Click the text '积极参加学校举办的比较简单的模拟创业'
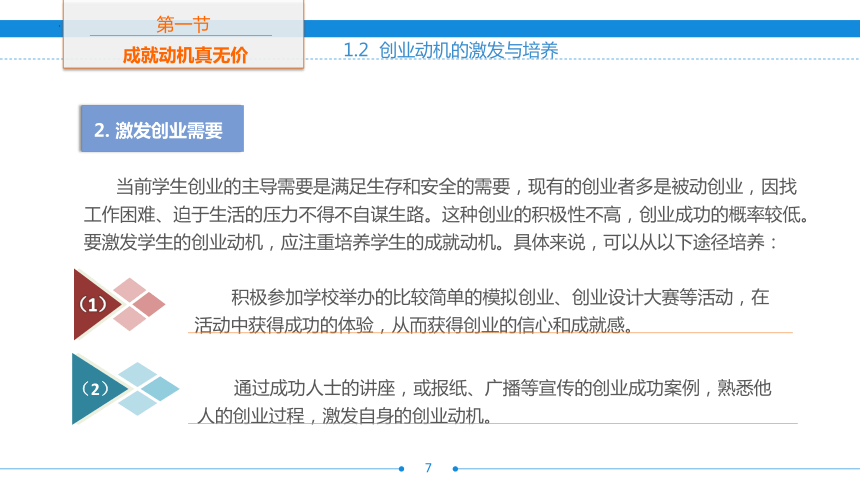The image size is (860, 484). click(x=392, y=297)
